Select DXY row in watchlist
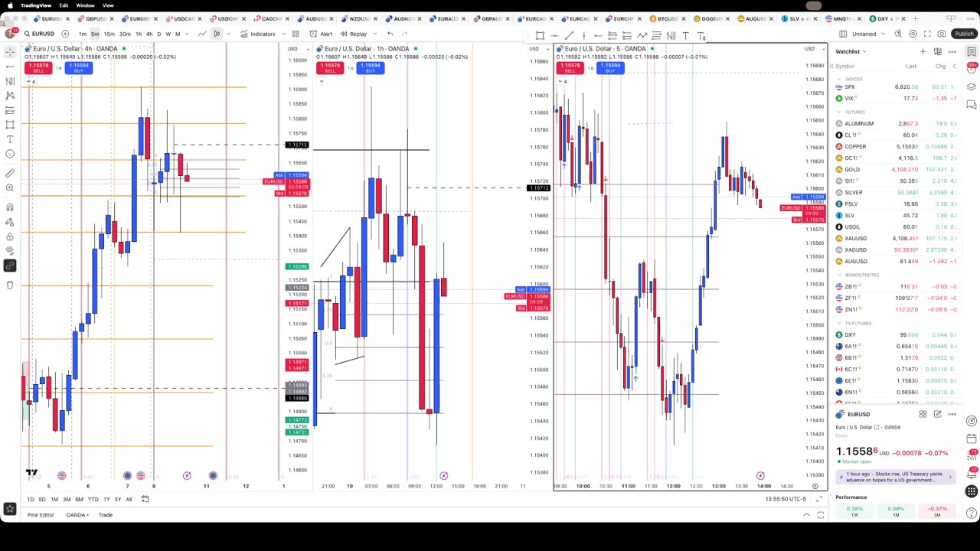 896,334
